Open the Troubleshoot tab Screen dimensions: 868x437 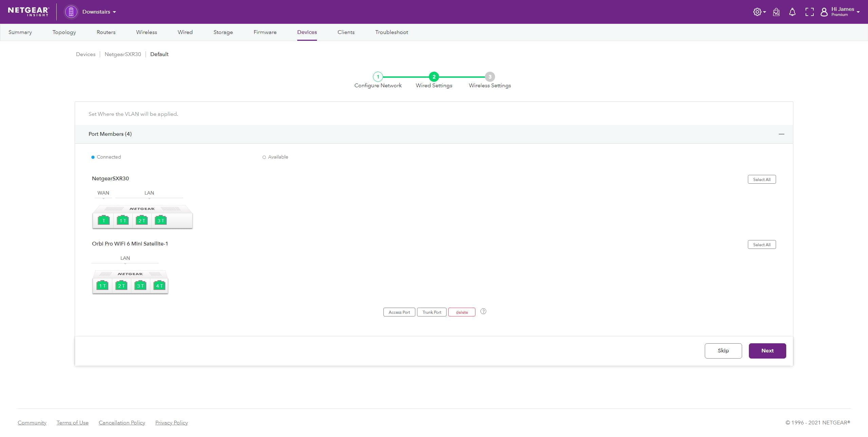391,32
